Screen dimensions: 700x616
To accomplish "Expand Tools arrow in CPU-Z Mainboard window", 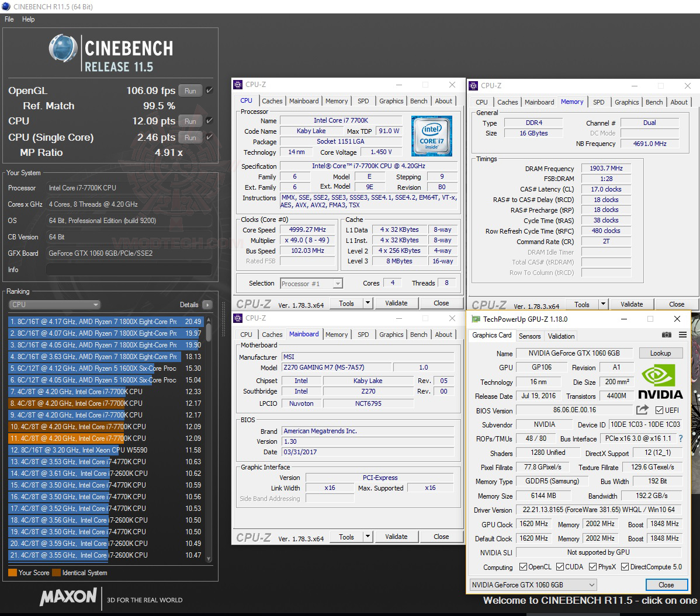I will coord(368,537).
